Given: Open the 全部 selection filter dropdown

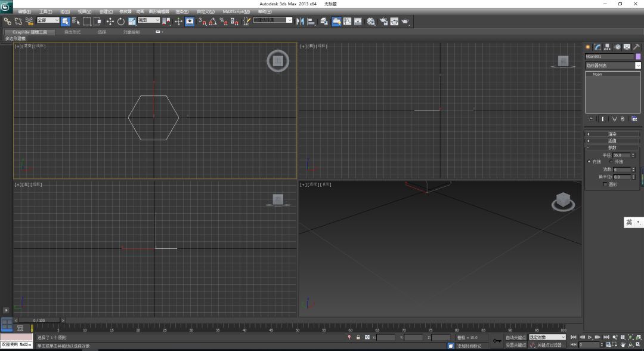Looking at the screenshot, I should click(x=48, y=20).
